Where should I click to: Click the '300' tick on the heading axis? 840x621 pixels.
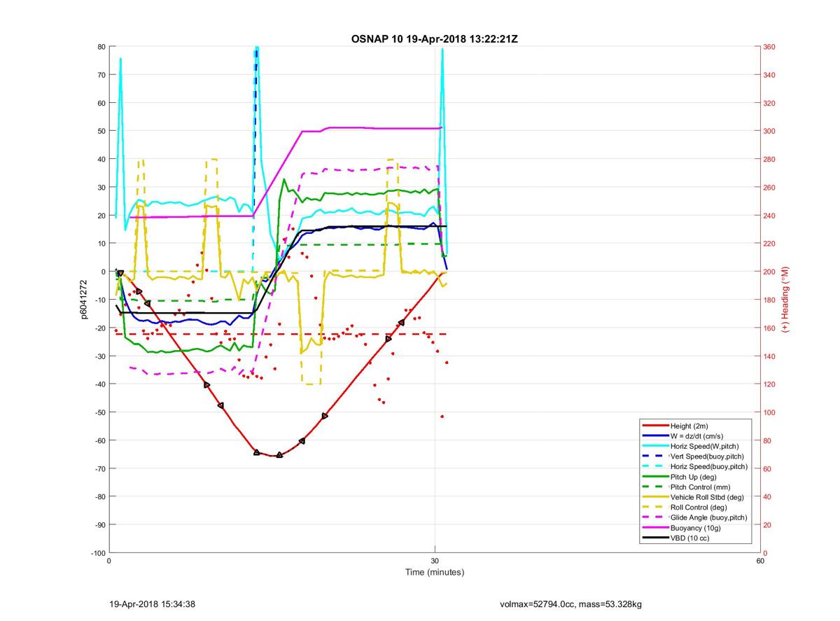click(770, 131)
